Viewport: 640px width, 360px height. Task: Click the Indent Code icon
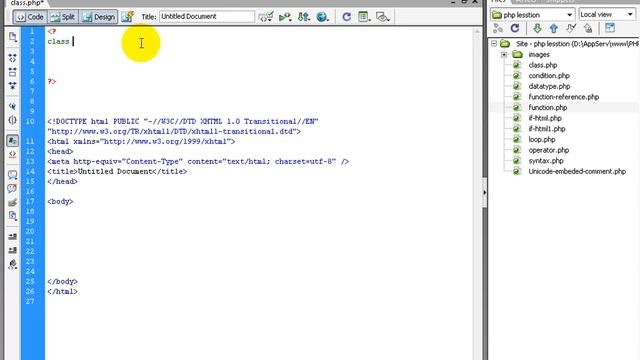point(13,236)
